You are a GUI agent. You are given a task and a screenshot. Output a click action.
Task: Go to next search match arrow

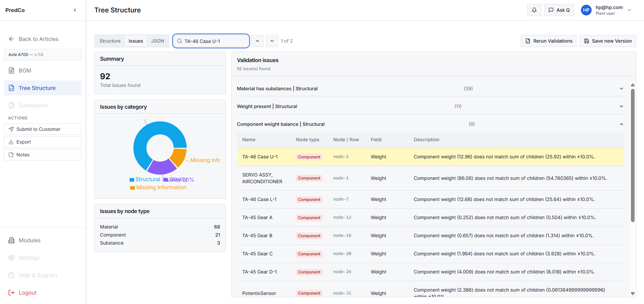point(272,41)
